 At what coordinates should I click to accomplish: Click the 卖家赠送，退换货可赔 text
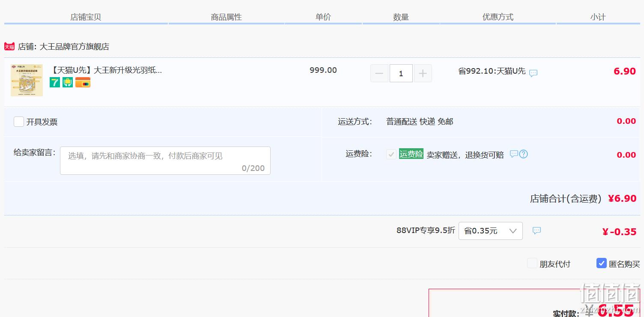465,155
